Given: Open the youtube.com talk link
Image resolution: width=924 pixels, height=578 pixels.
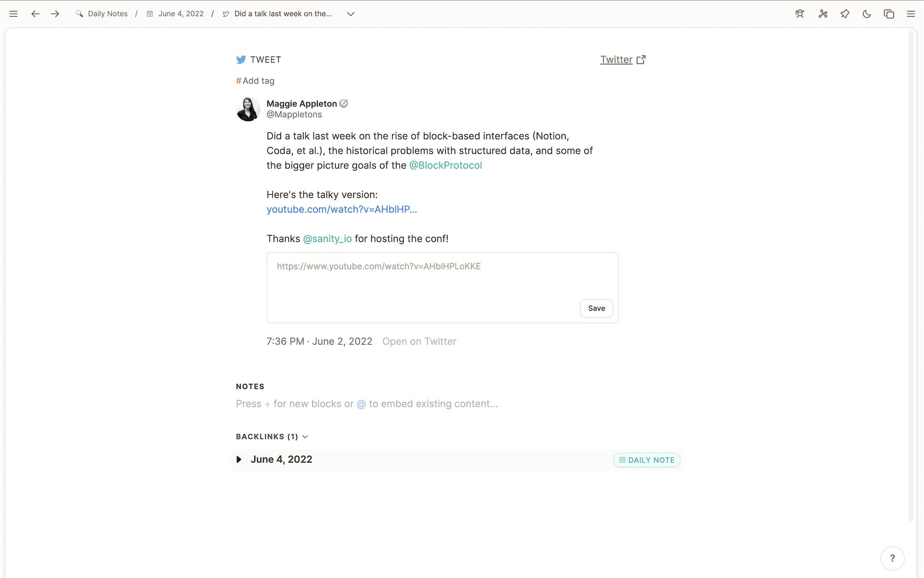Looking at the screenshot, I should [x=341, y=209].
